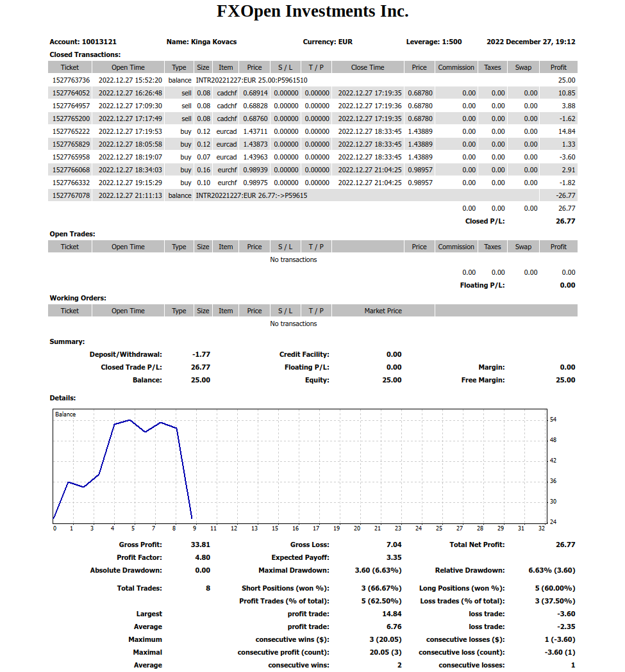Screen dimensions: 625x672
Task: Click ticket 1527765222 cell
Action: [x=71, y=131]
